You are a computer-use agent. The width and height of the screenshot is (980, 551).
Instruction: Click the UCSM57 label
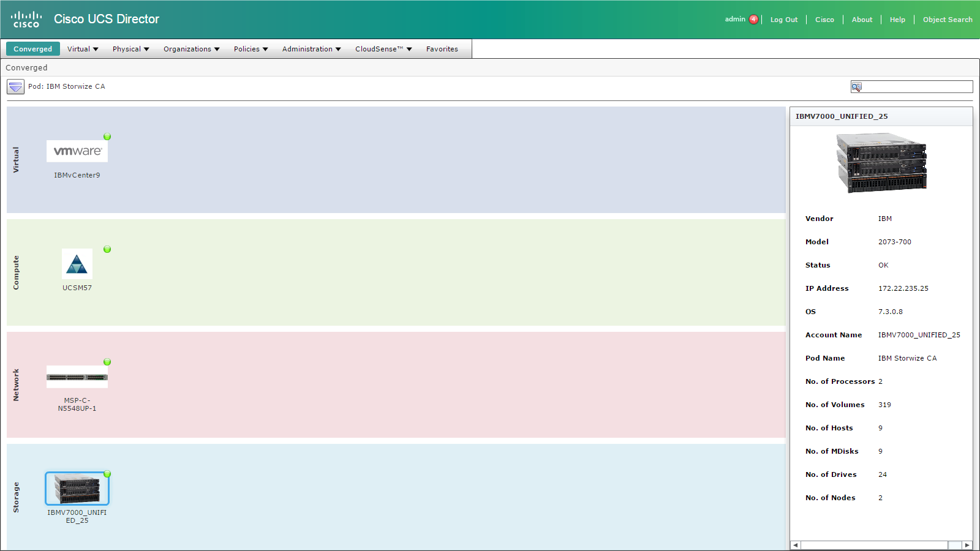tap(77, 288)
